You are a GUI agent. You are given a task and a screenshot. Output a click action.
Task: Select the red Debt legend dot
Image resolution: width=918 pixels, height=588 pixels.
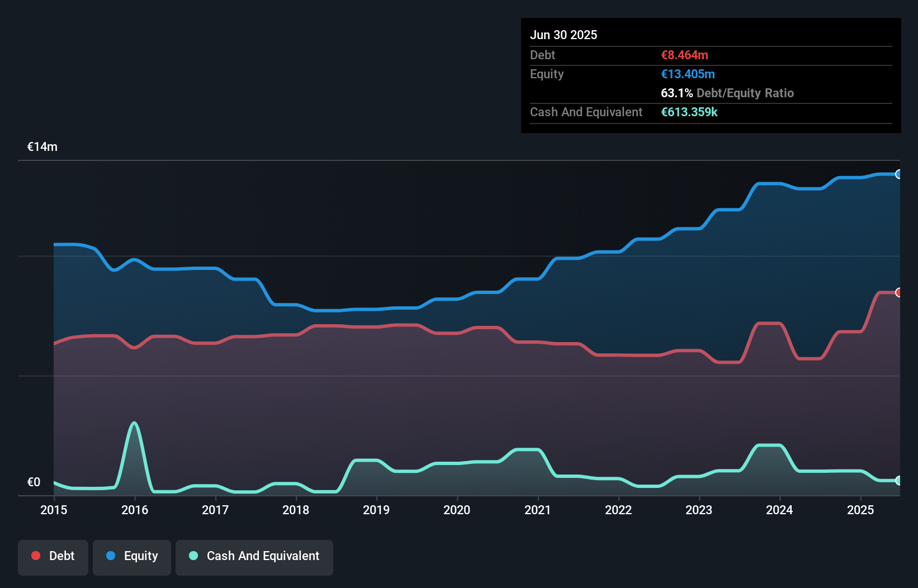point(35,556)
